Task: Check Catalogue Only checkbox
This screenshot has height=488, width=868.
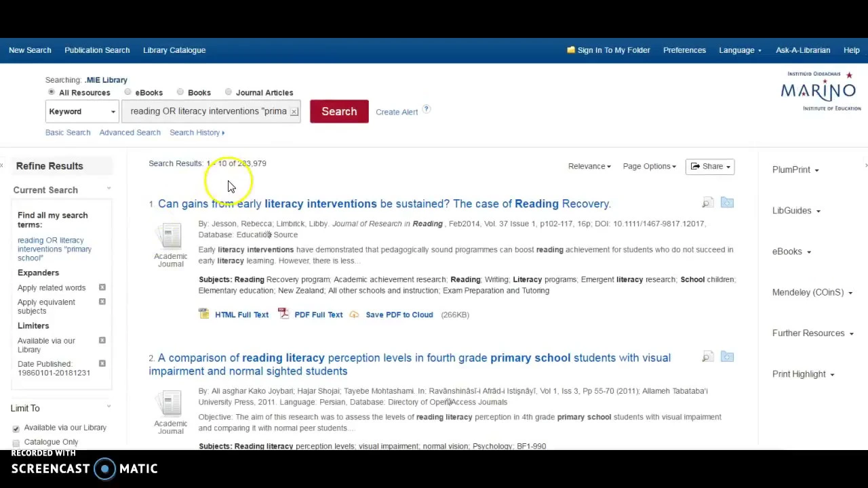Action: click(16, 443)
